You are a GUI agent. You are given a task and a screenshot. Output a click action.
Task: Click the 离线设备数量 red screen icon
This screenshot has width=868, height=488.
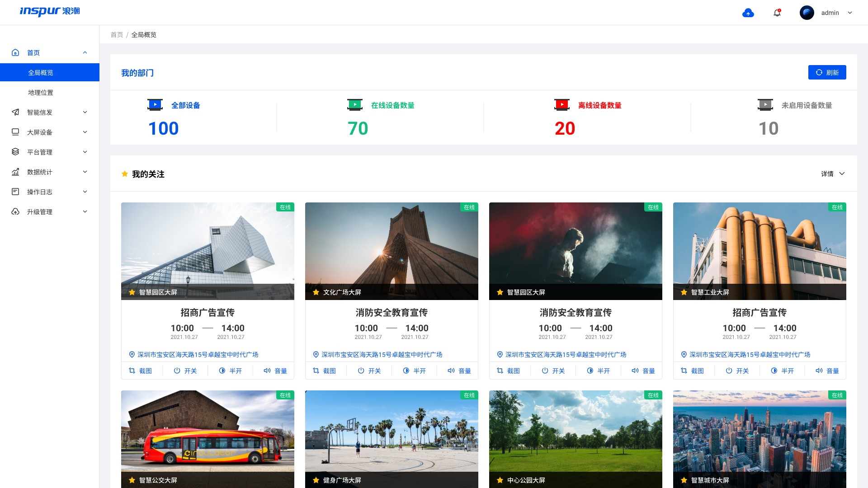coord(562,105)
